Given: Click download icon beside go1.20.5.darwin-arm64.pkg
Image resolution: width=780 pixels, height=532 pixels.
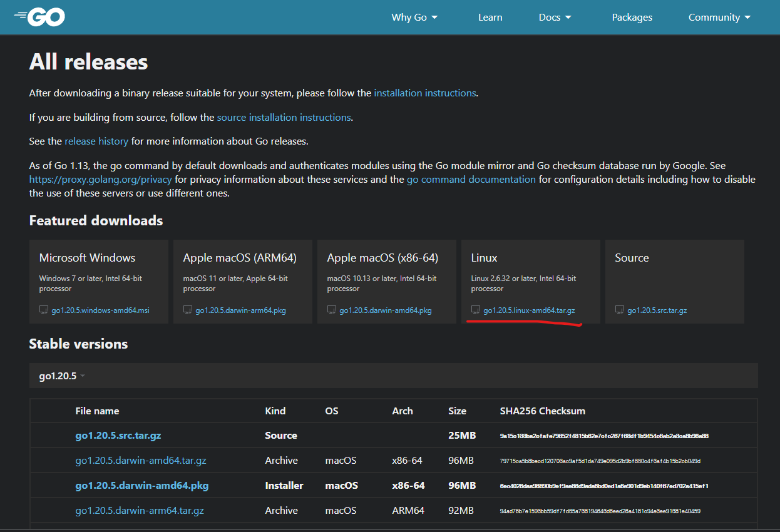Looking at the screenshot, I should (188, 310).
